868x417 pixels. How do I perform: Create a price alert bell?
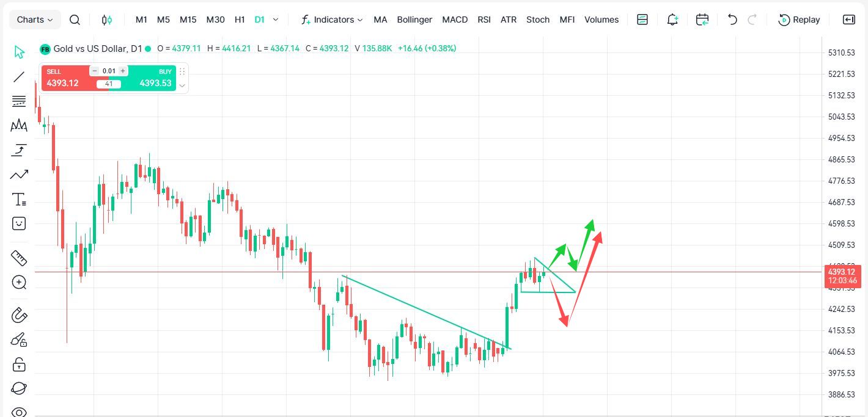point(672,20)
